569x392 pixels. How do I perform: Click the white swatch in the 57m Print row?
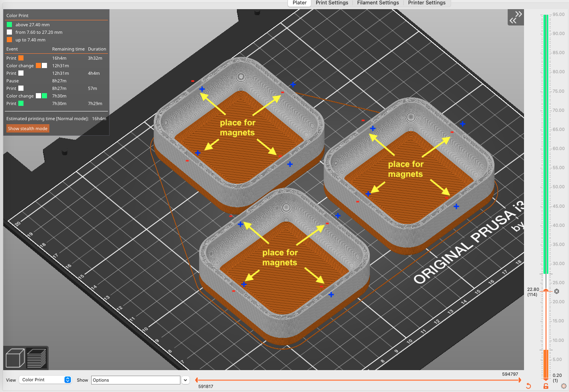click(21, 88)
